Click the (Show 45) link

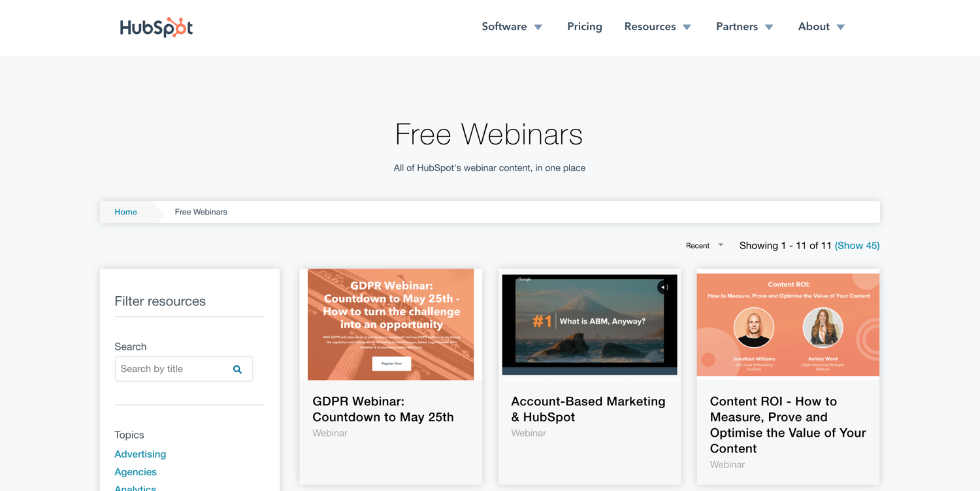(857, 245)
